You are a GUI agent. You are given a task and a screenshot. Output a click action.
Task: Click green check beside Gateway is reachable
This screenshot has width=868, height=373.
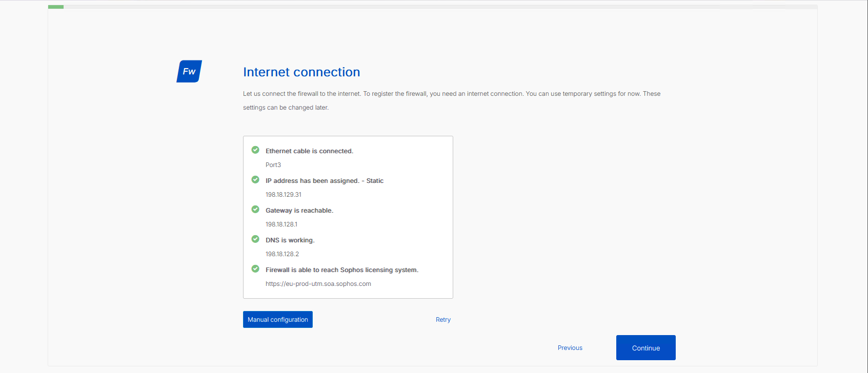click(255, 210)
